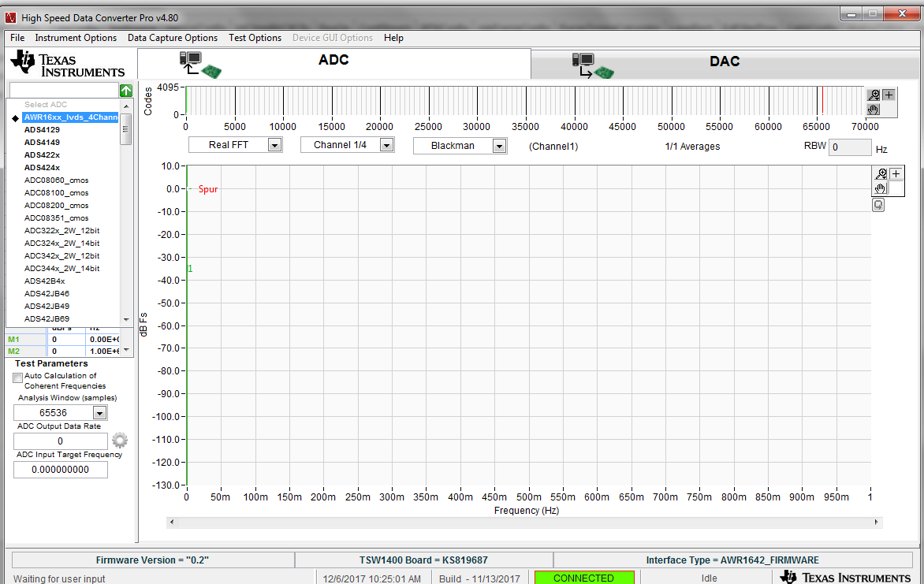Select ADC08200_cmos from the device list
The height and width of the screenshot is (584, 924).
(56, 206)
